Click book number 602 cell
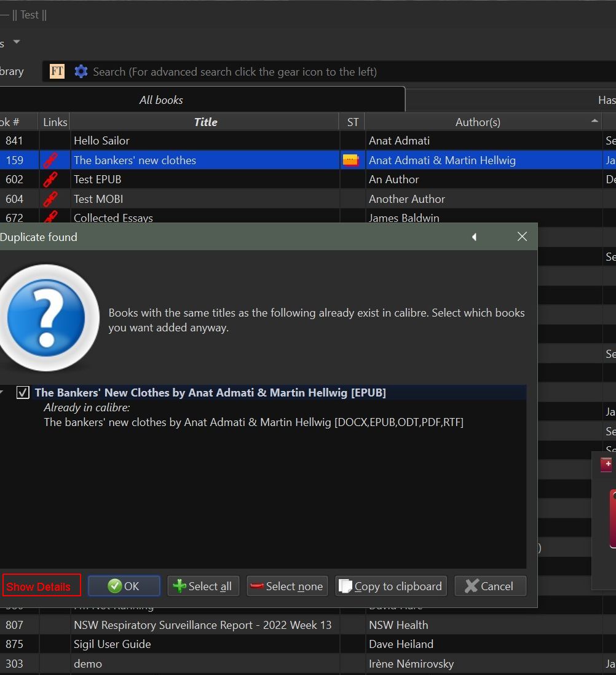The height and width of the screenshot is (675, 616). click(19, 180)
